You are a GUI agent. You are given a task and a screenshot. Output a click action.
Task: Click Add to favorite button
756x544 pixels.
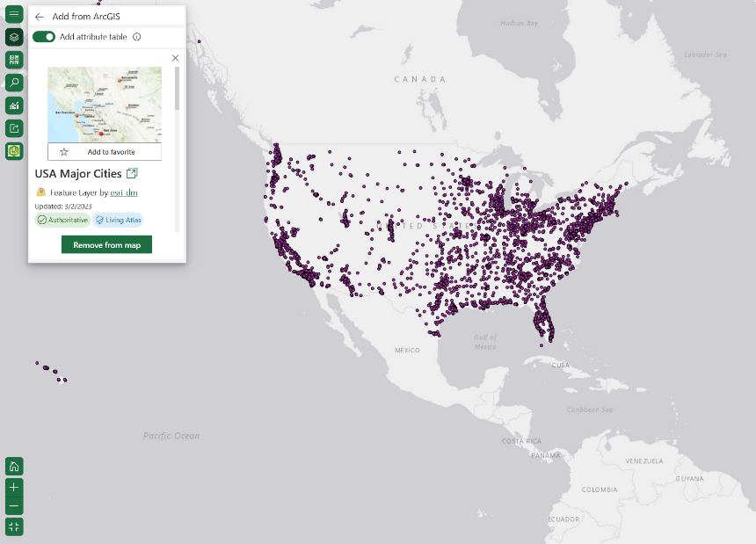point(105,152)
